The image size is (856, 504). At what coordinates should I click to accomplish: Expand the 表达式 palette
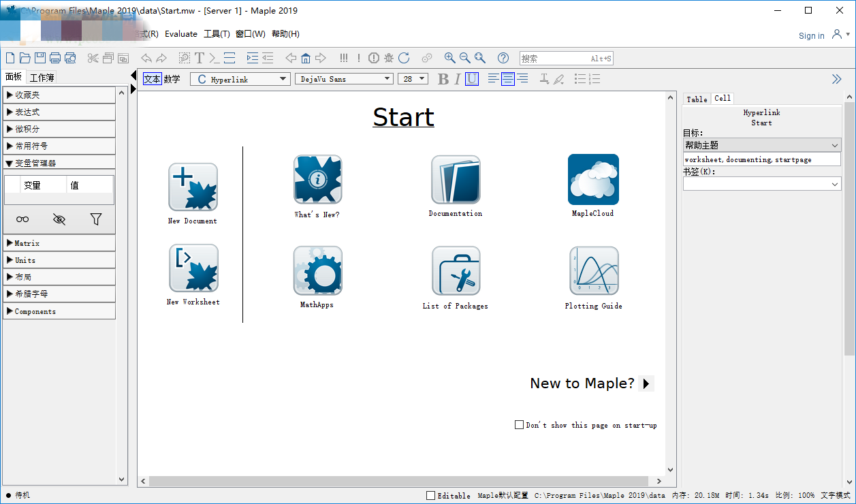click(x=59, y=112)
